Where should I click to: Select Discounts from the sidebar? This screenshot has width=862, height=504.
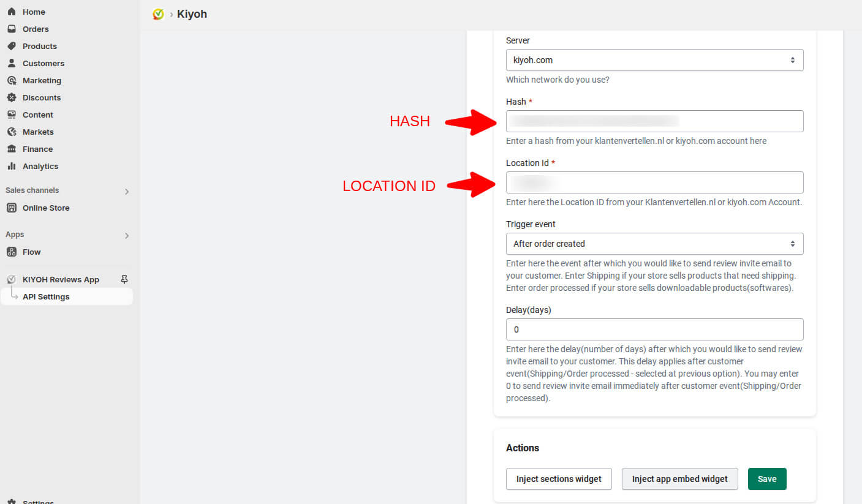41,97
